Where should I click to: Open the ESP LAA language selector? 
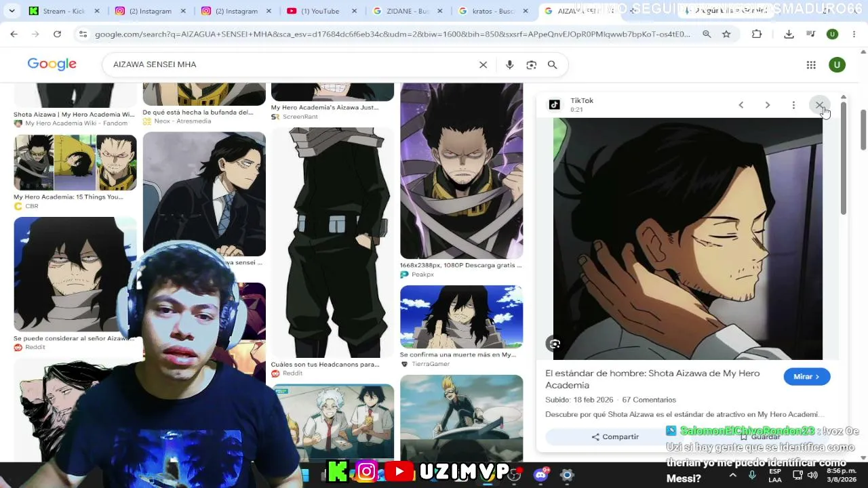pos(775,475)
